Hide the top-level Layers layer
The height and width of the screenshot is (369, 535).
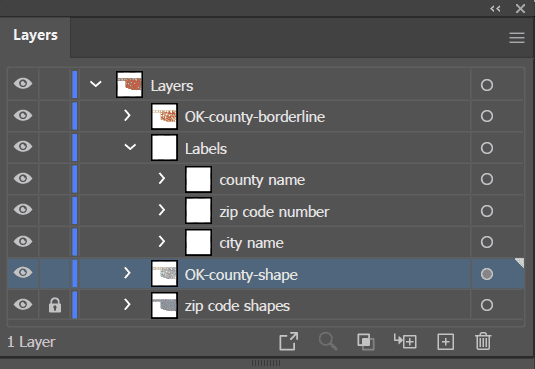(23, 83)
